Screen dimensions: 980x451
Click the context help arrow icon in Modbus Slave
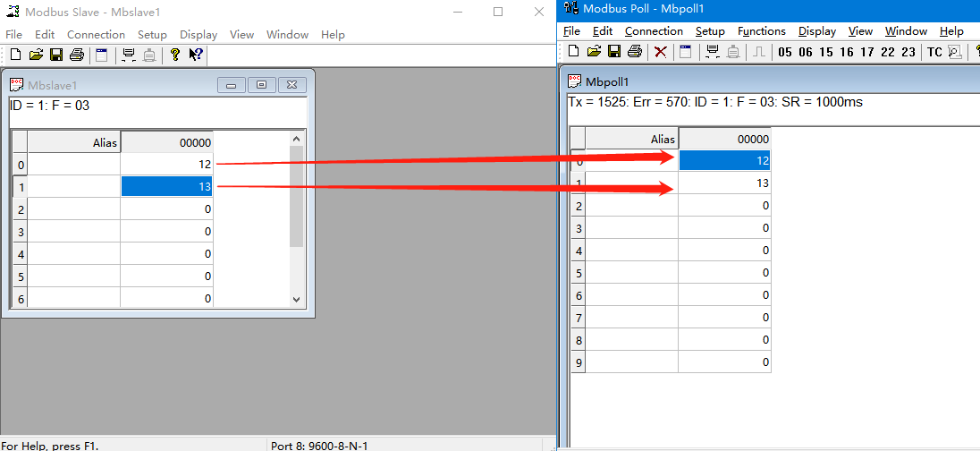click(x=196, y=55)
